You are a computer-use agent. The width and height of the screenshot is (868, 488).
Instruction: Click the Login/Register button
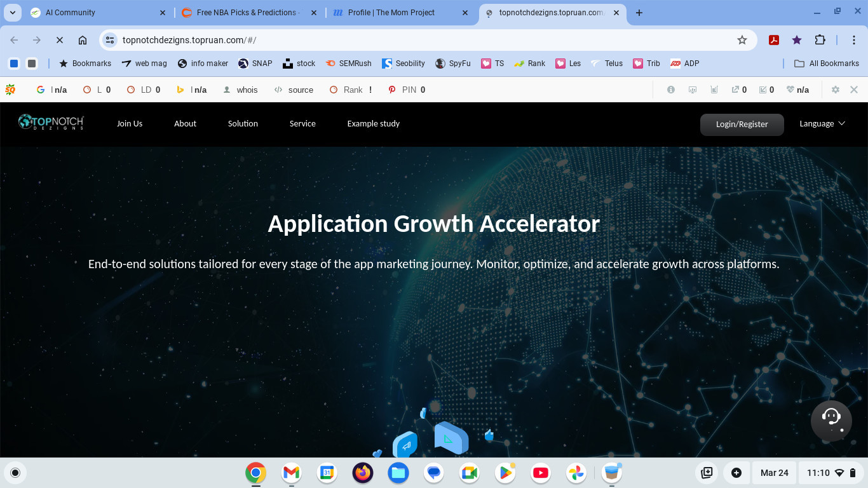point(742,125)
